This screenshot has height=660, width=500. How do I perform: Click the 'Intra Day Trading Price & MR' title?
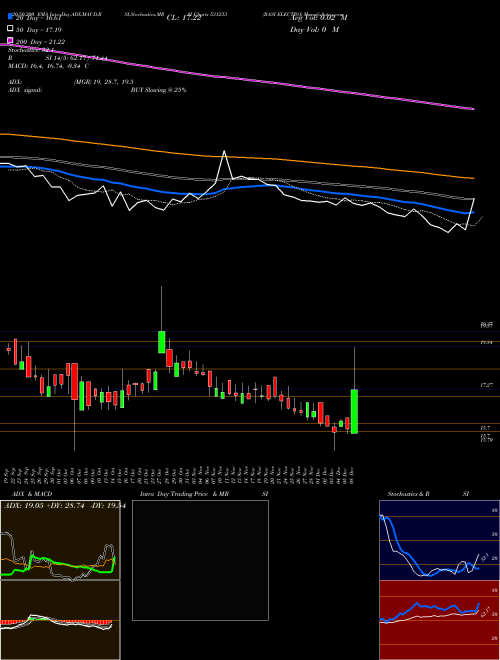pyautogui.click(x=184, y=494)
